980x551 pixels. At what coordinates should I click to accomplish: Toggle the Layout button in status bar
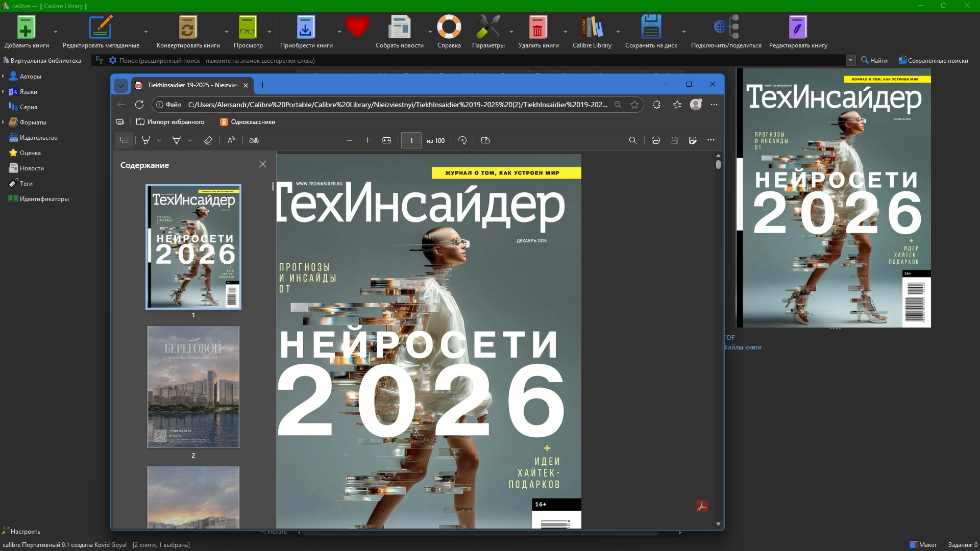tap(923, 544)
